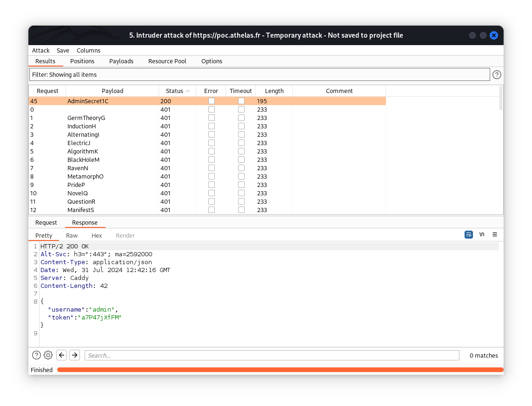This screenshot has width=532, height=406.
Task: Click the response Search input field
Action: 272,355
